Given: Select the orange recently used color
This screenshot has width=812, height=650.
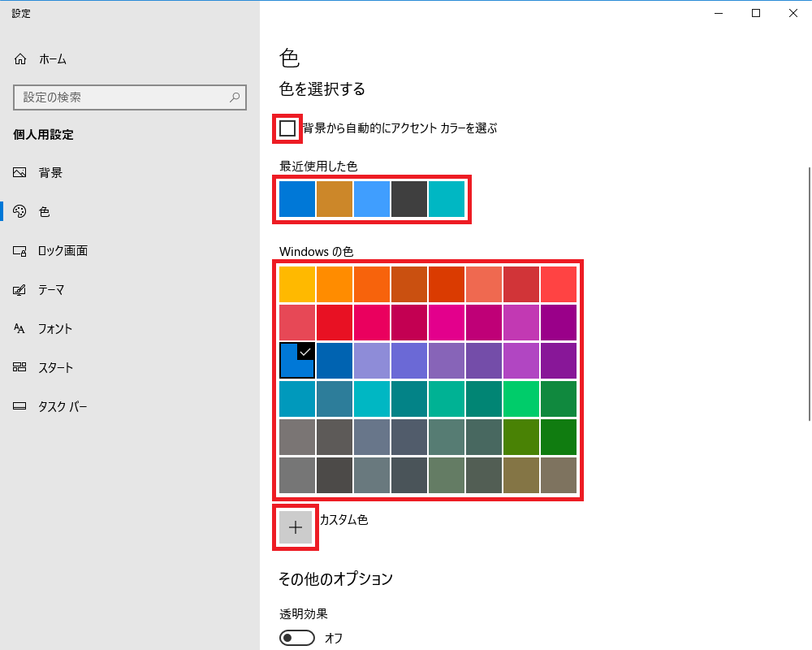Looking at the screenshot, I should pyautogui.click(x=335, y=199).
